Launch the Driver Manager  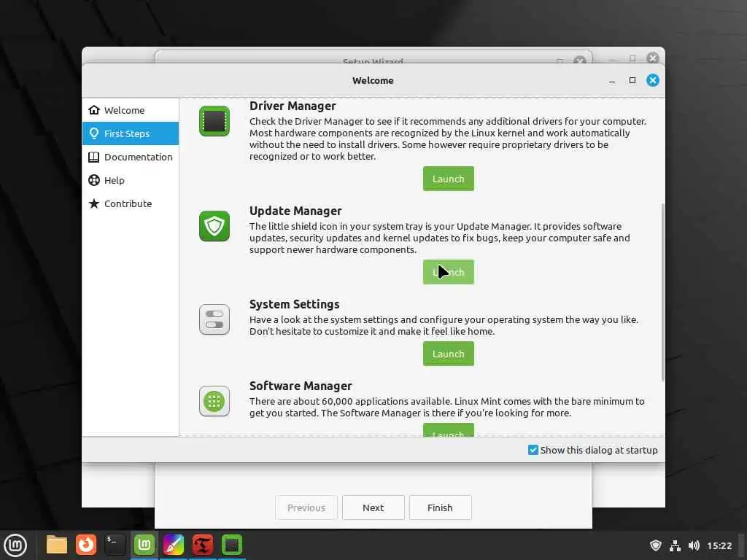[x=449, y=179]
